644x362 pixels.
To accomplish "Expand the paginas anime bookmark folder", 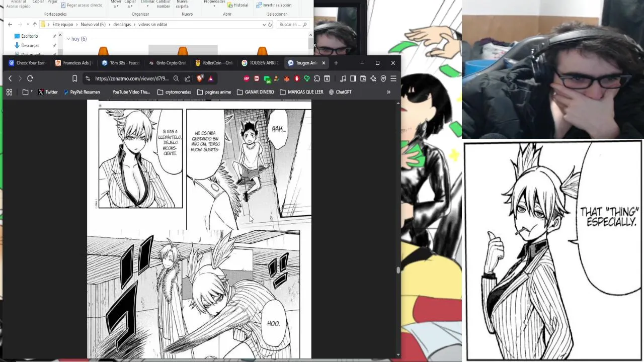I will [214, 92].
